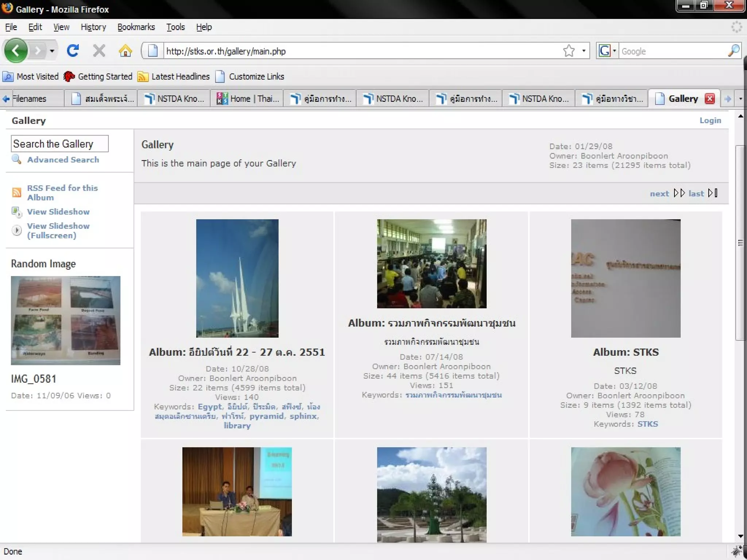The image size is (747, 560).
Task: Bookmark this page with the star icon
Action: click(x=569, y=51)
